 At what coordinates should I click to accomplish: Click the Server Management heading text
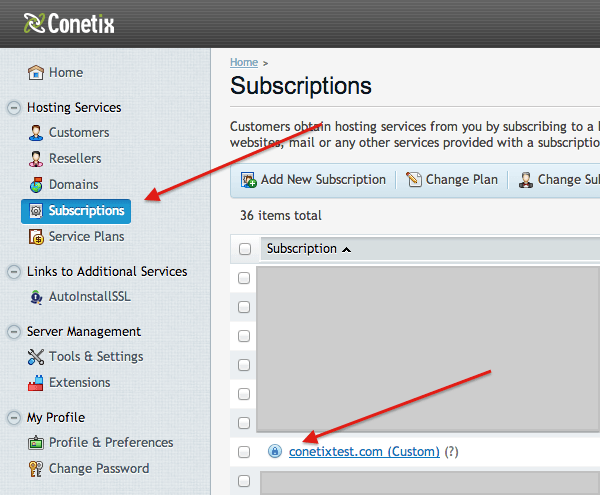84,332
